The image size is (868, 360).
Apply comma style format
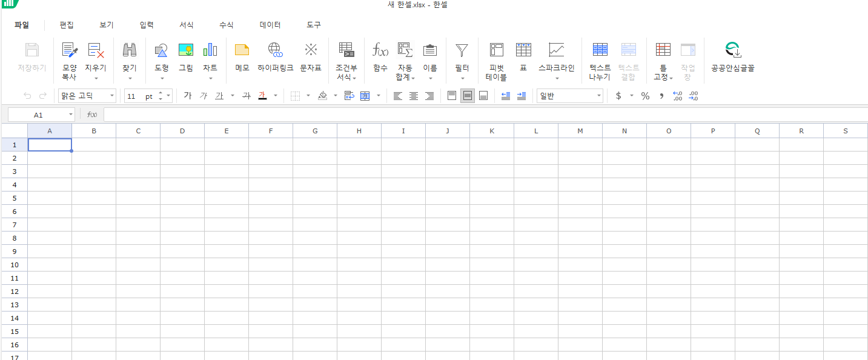click(x=661, y=96)
